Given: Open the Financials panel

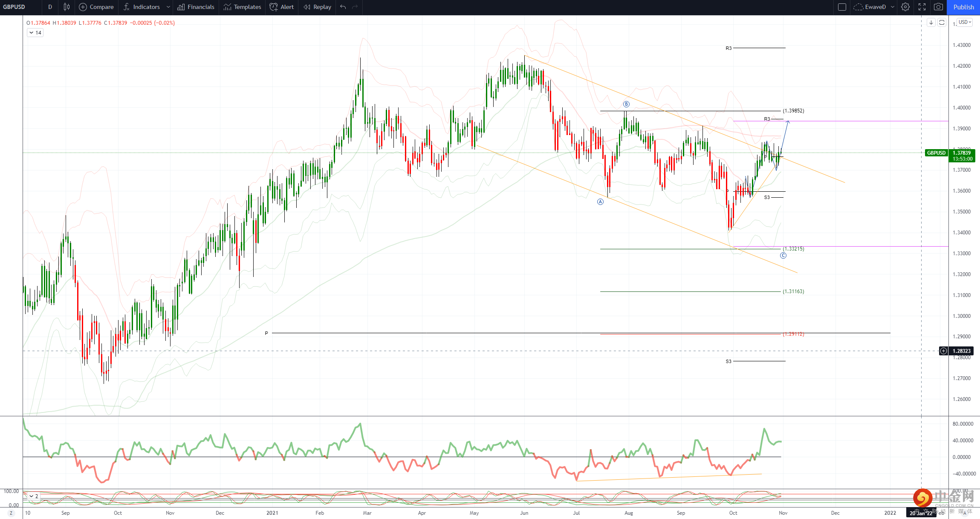Looking at the screenshot, I should 196,7.
